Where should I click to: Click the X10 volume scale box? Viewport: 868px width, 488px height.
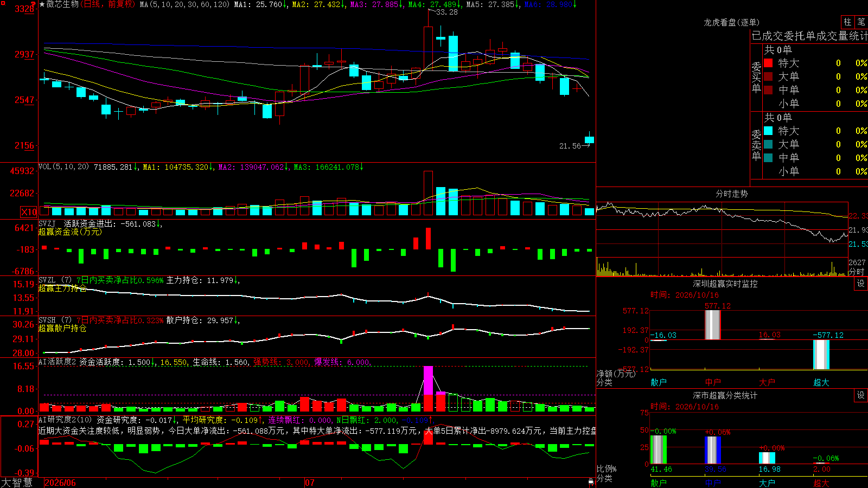pos(29,212)
